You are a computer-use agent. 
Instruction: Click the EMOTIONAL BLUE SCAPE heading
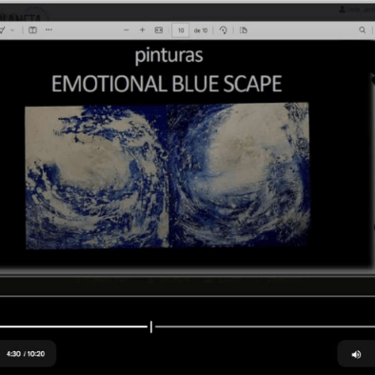tap(167, 84)
